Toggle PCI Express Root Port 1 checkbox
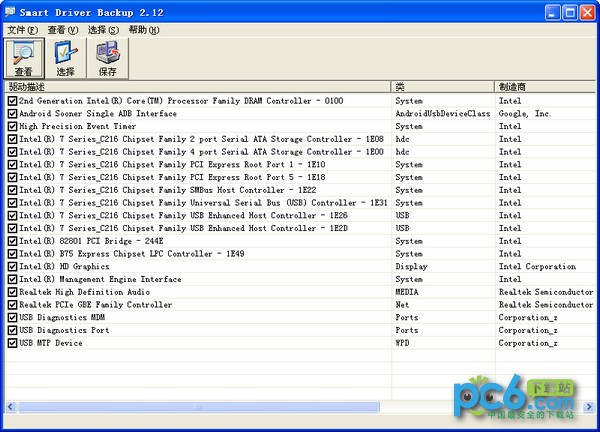The height and width of the screenshot is (432, 600). 12,165
